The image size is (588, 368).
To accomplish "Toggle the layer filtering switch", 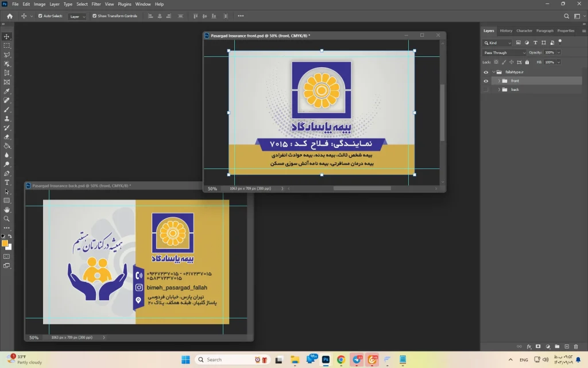I will click(560, 41).
